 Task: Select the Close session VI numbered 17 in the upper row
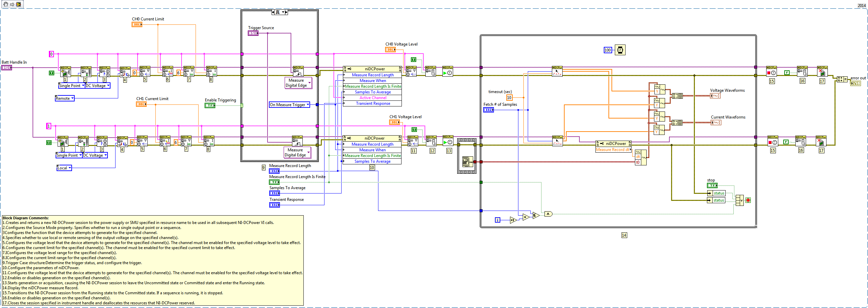822,71
